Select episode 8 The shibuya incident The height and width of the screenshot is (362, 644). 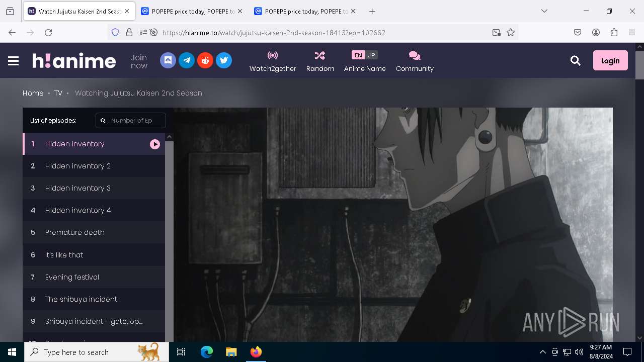(94, 299)
